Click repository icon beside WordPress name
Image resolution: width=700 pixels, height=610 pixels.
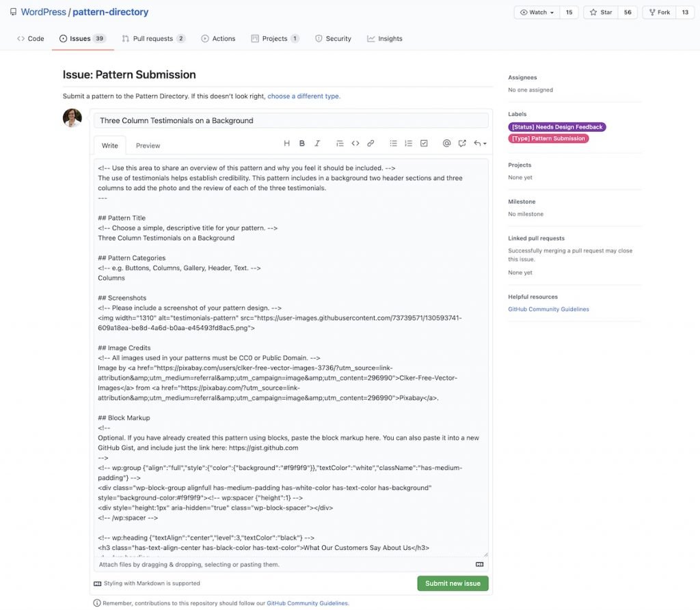14,12
